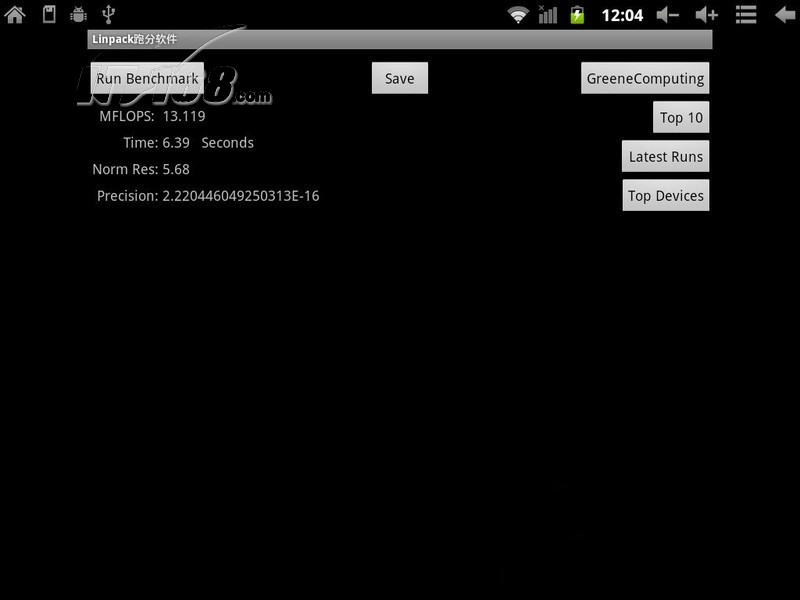Open the menu icon in status bar
The width and height of the screenshot is (800, 600).
[x=746, y=14]
